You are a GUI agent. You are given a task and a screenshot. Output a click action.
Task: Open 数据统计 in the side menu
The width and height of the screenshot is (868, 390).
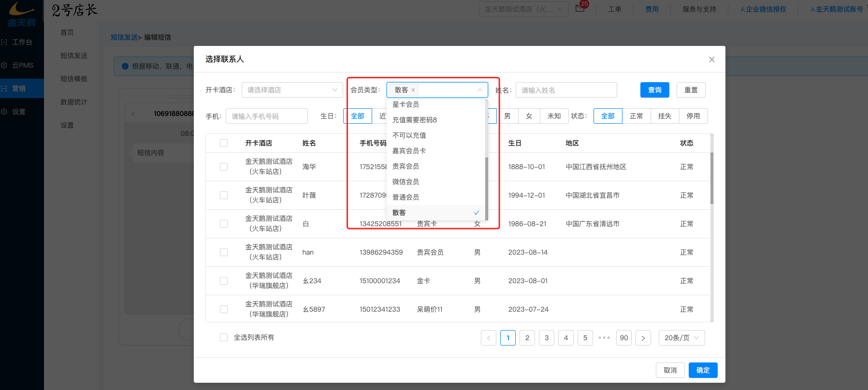point(74,102)
